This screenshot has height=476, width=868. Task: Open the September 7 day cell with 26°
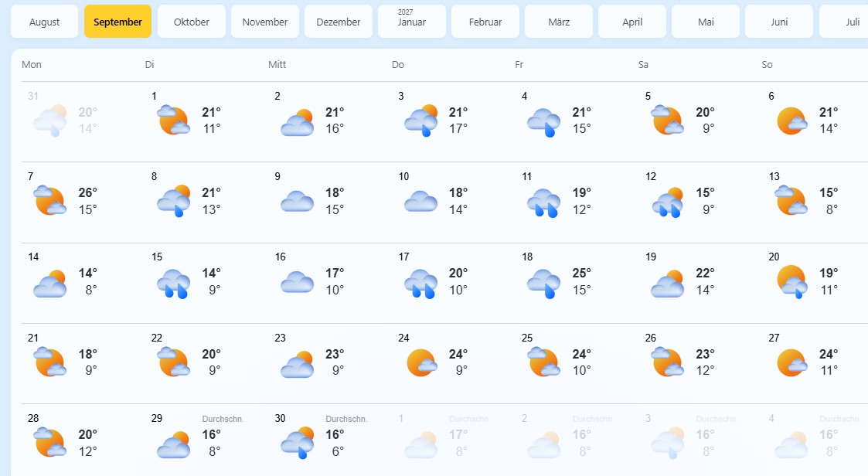(83, 202)
